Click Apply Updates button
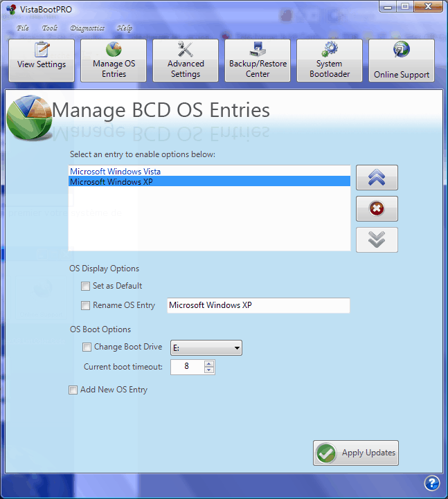 pyautogui.click(x=356, y=453)
